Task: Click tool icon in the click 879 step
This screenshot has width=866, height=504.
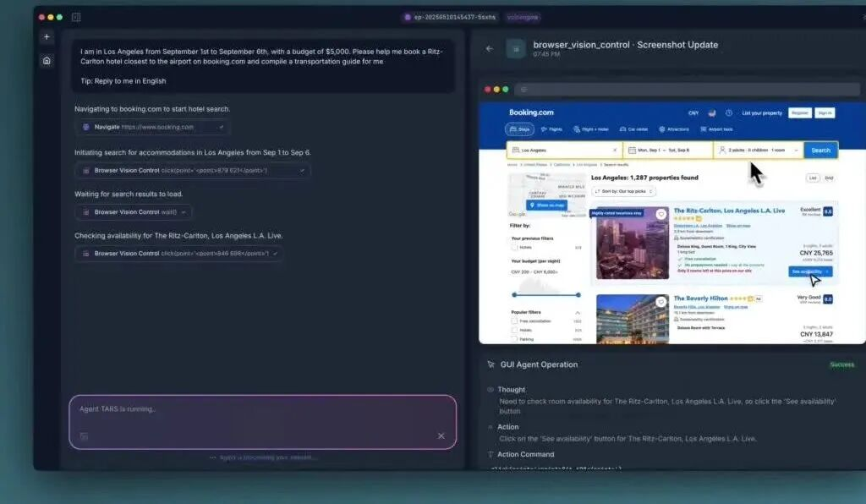Action: pos(86,171)
